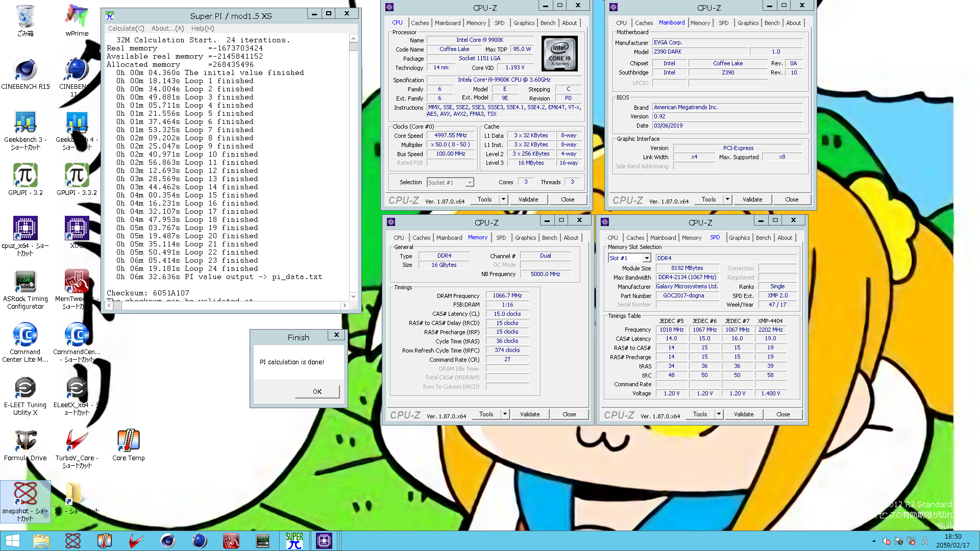
Task: Open File Explorer from taskbar
Action: (x=41, y=541)
